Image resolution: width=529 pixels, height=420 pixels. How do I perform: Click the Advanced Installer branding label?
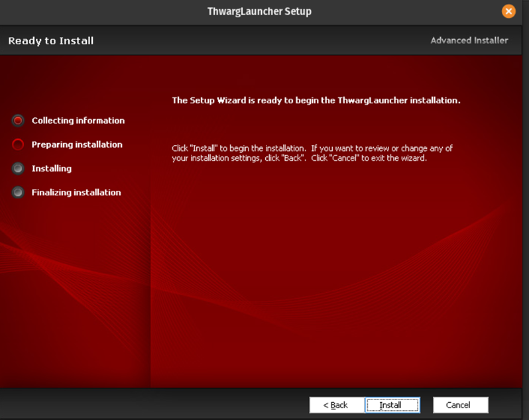pyautogui.click(x=469, y=40)
